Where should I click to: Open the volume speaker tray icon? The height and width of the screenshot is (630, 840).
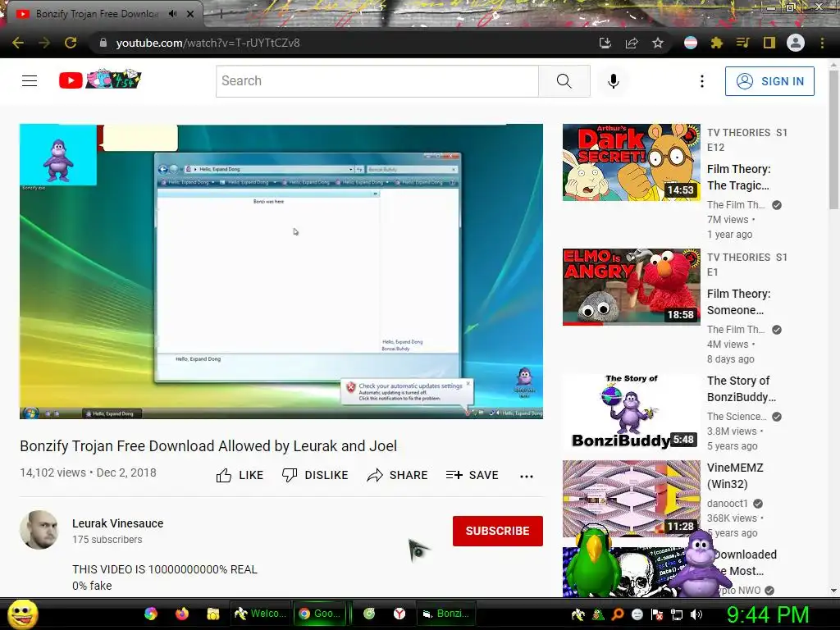(696, 614)
